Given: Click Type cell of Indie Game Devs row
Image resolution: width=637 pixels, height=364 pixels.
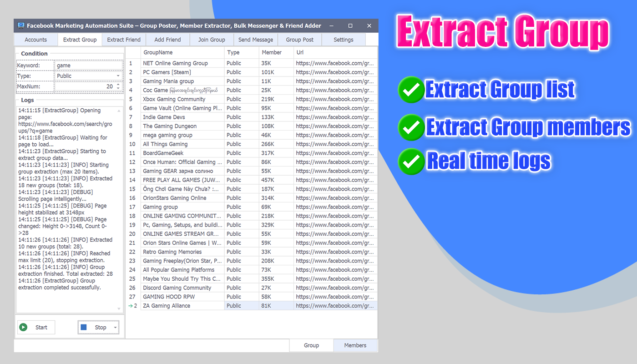Looking at the screenshot, I should [242, 117].
